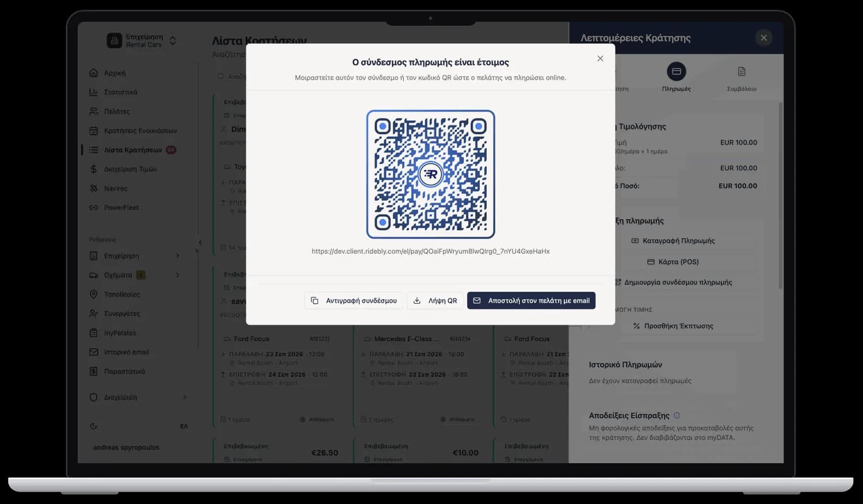Open Τοποθεσίες location pin icon
863x504 pixels.
pyautogui.click(x=94, y=294)
